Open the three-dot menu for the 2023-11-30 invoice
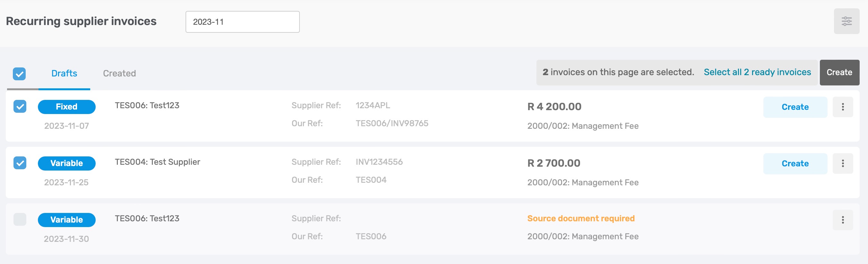This screenshot has height=264, width=868. tap(842, 220)
